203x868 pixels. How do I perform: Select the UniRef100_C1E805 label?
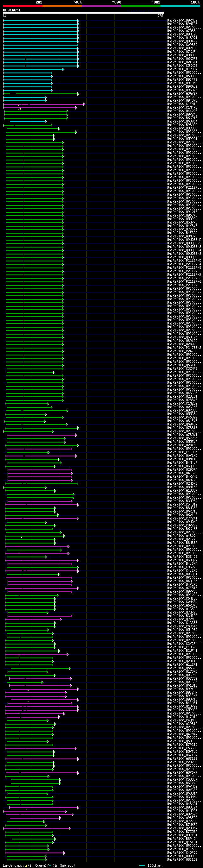(x=182, y=452)
